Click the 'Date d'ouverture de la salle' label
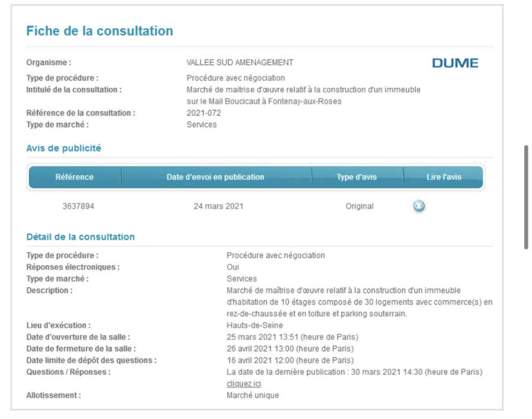The width and height of the screenshot is (532, 419). 78,337
